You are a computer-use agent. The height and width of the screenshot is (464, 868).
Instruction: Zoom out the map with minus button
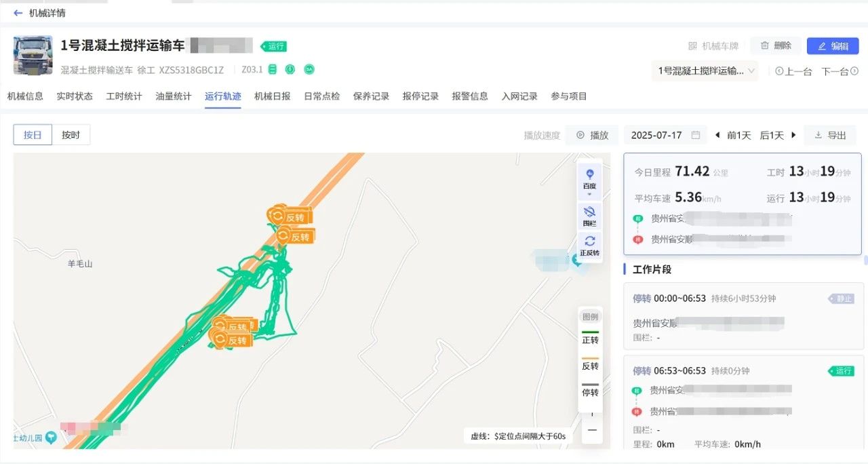click(592, 430)
